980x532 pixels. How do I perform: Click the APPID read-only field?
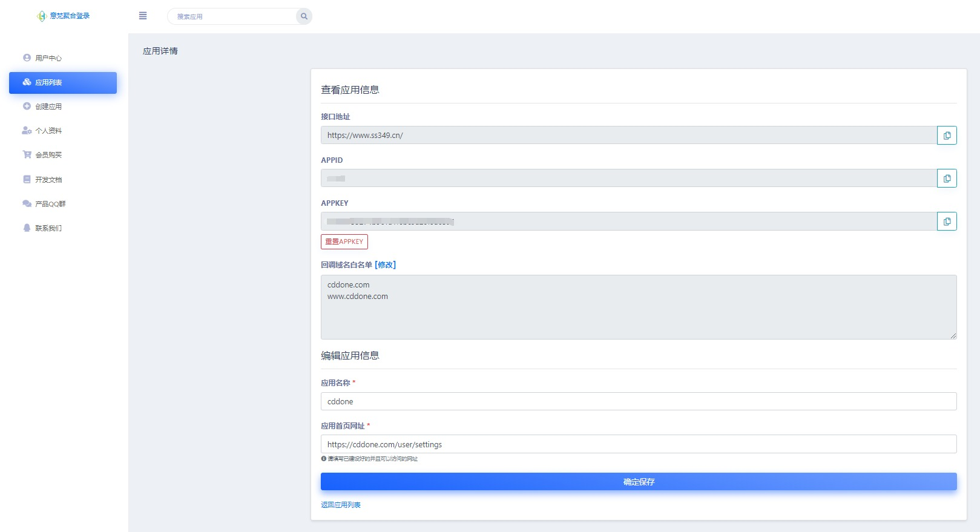pos(629,178)
